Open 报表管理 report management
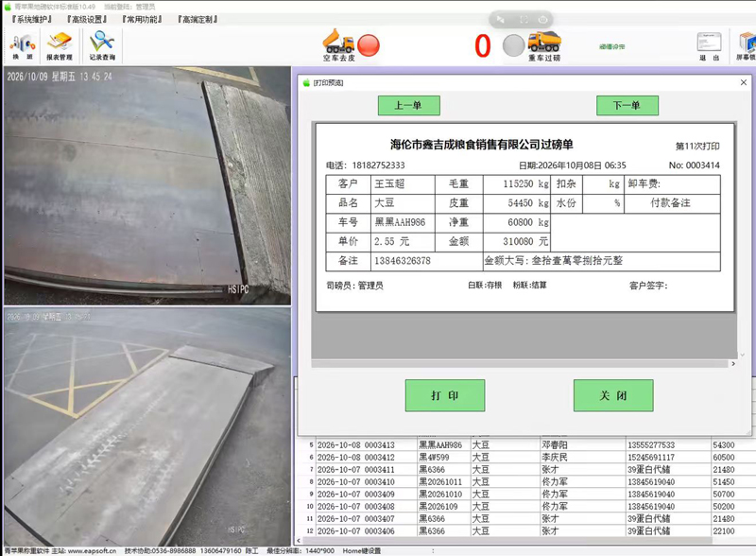 [60, 46]
